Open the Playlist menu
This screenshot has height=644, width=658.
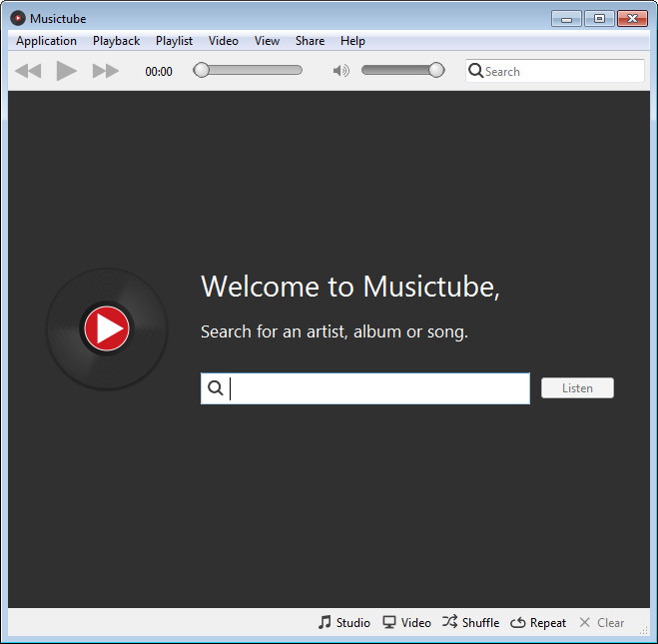point(174,41)
